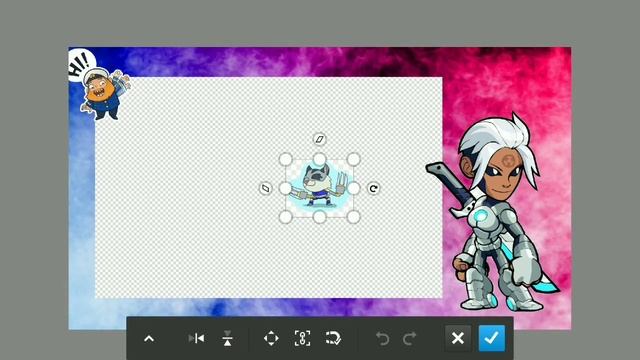Click the right-middle resize handle
This screenshot has height=360, width=640.
tap(353, 188)
